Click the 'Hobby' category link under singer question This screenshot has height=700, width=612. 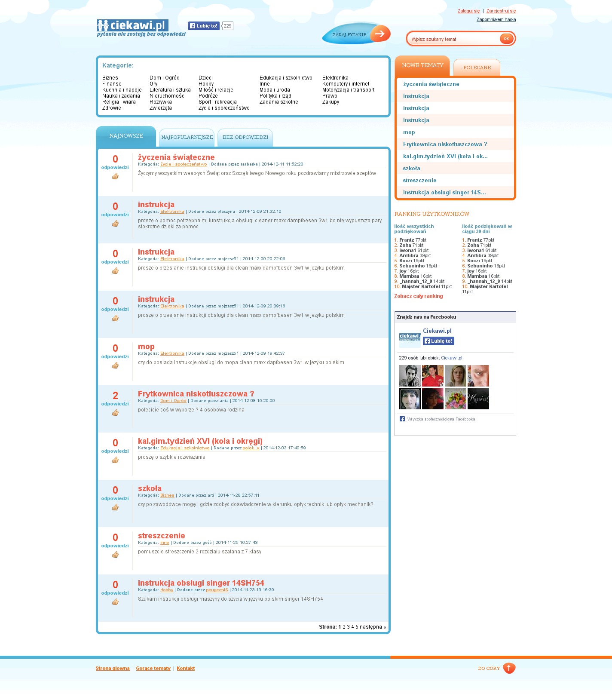tap(167, 590)
